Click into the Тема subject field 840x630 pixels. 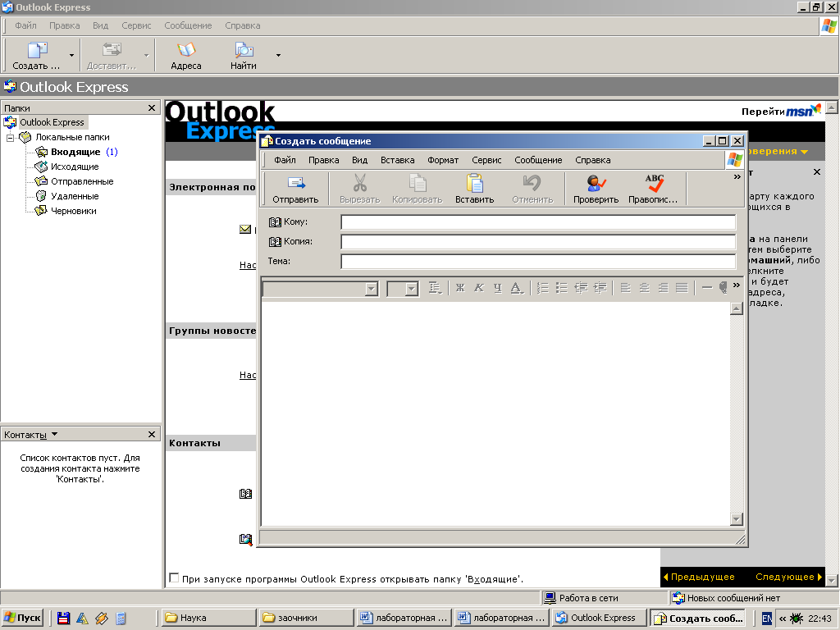click(x=538, y=262)
